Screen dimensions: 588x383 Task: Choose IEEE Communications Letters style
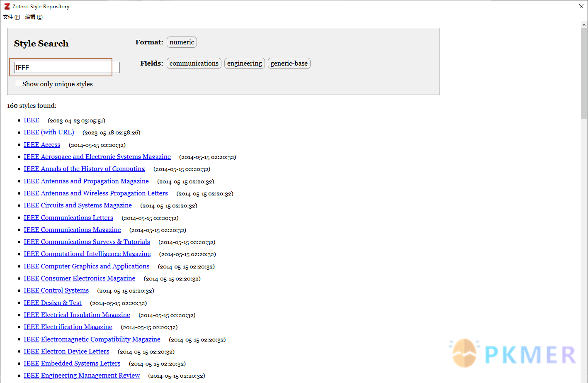coord(68,218)
